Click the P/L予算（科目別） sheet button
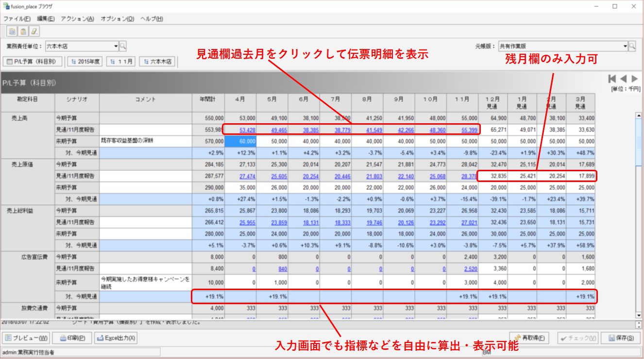644x359 pixels. pos(33,62)
